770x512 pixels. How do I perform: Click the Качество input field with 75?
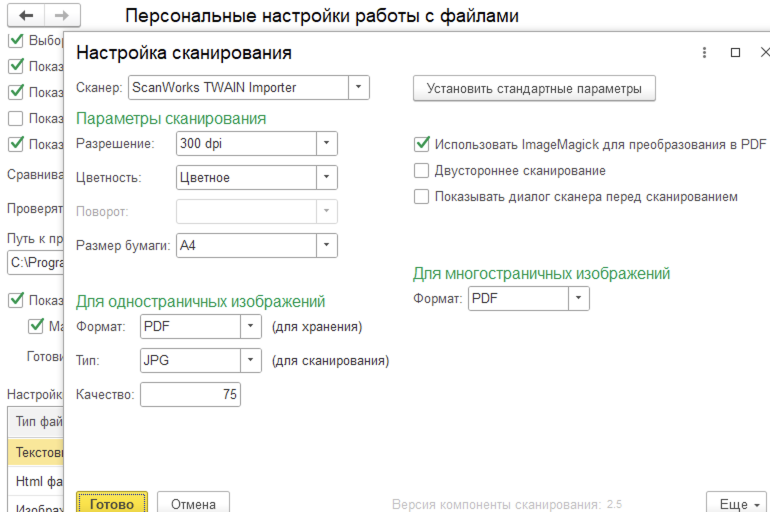(191, 394)
